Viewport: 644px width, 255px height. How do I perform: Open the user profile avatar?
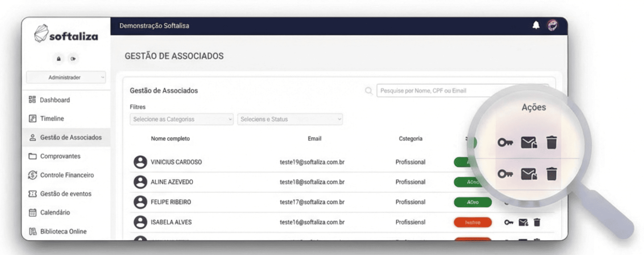coord(552,25)
